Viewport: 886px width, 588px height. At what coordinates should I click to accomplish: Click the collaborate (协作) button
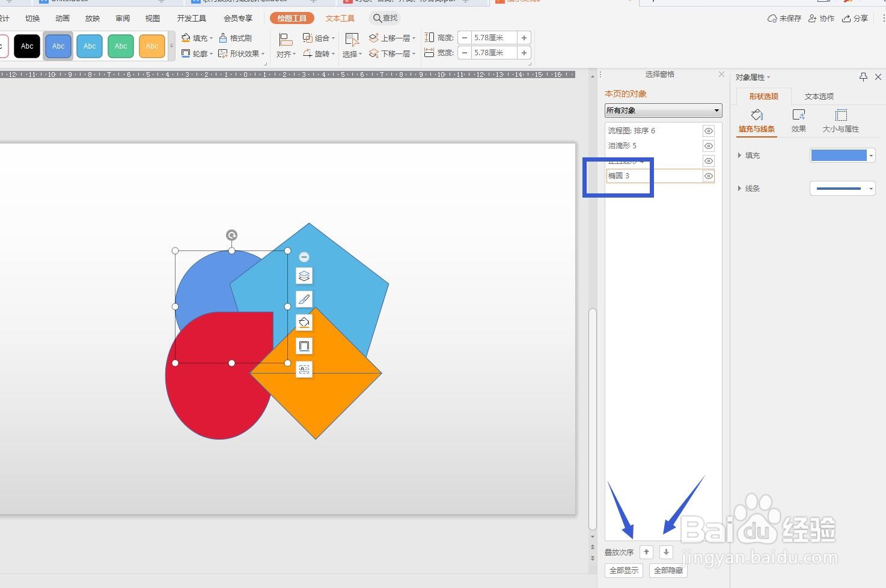tap(822, 19)
